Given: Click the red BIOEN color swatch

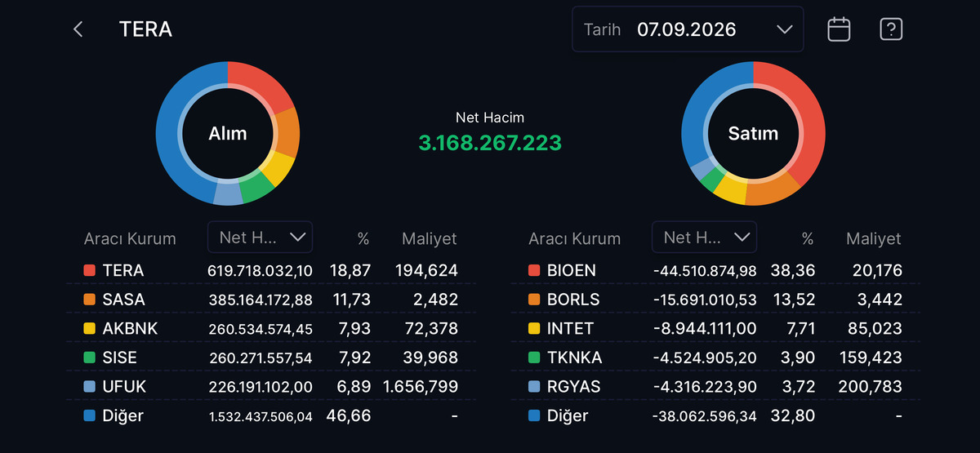Looking at the screenshot, I should [x=534, y=270].
